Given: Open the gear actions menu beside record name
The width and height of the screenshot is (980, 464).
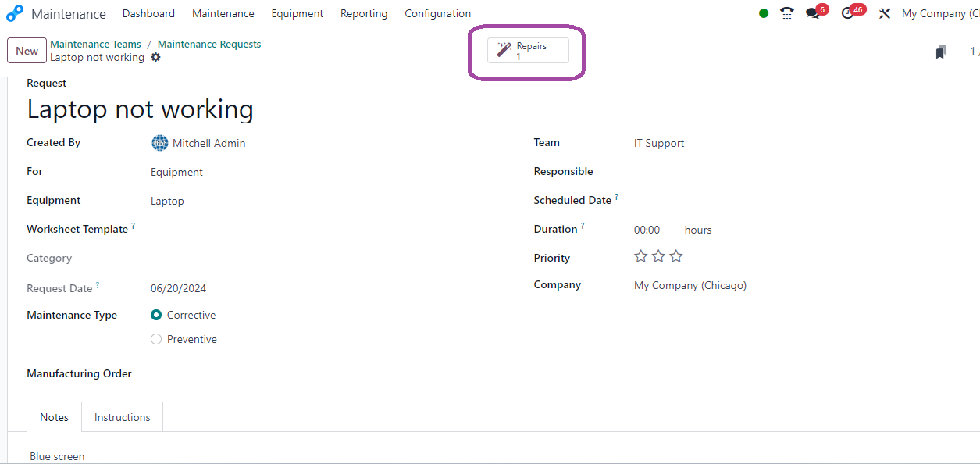Looking at the screenshot, I should (155, 57).
